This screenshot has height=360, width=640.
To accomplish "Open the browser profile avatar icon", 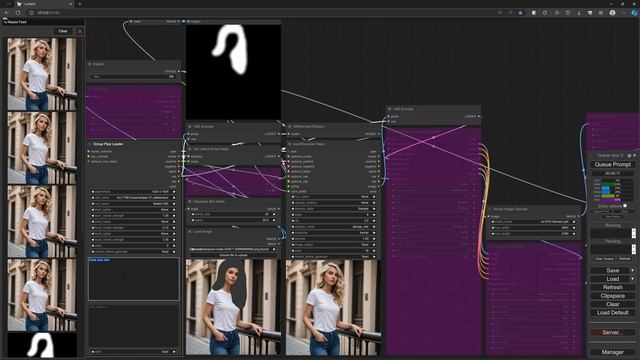I will coord(612,13).
